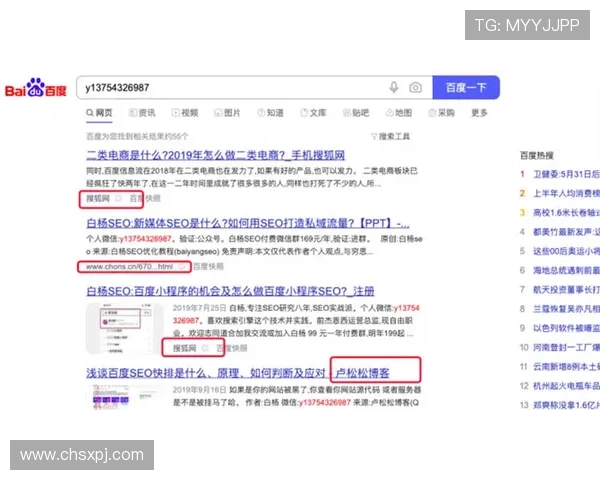Viewport: 600px width, 480px height.
Task: Open result 浅谈百度SEO快排是什么
Action: click(238, 373)
